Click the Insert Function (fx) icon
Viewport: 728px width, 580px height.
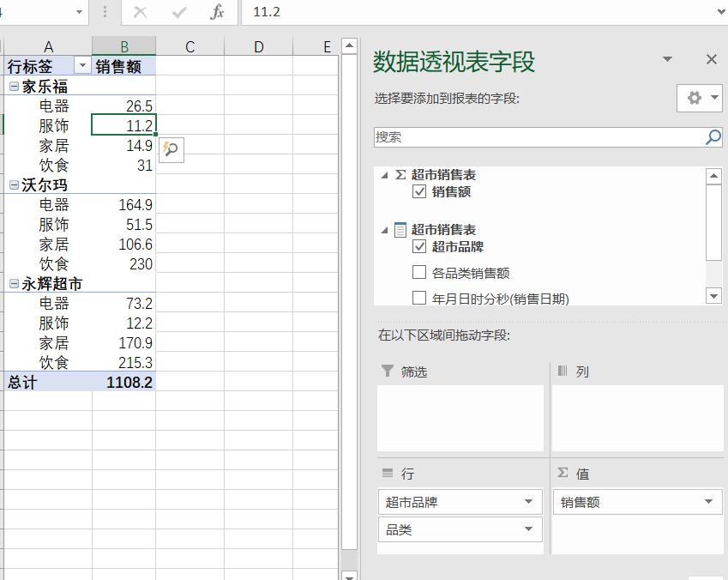click(217, 12)
